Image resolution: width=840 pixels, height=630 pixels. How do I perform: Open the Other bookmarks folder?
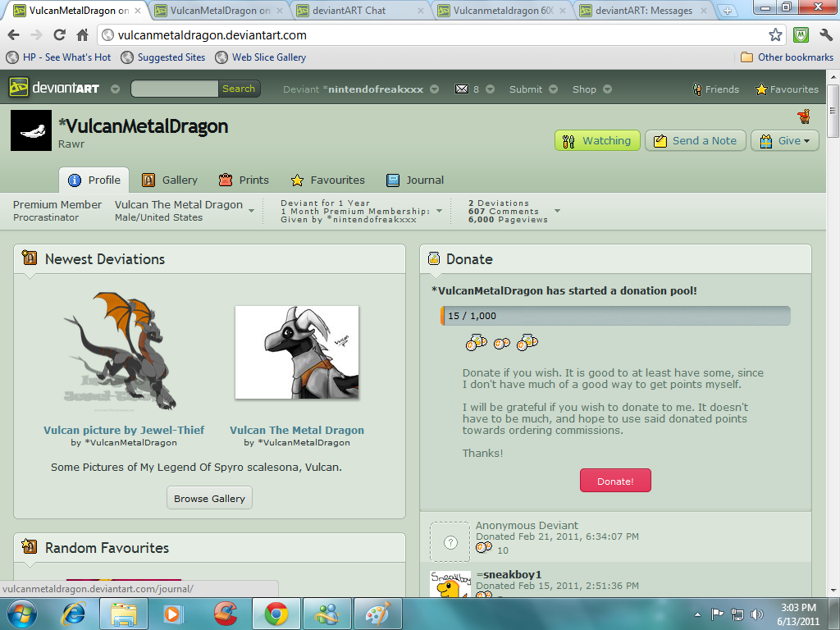(787, 57)
